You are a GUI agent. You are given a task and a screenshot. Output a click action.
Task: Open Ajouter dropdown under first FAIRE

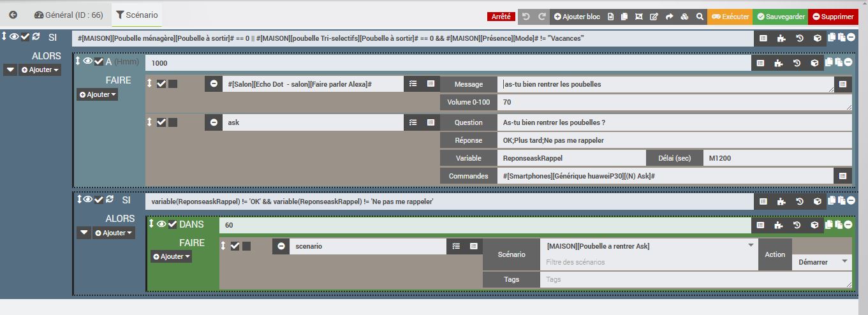coord(98,94)
